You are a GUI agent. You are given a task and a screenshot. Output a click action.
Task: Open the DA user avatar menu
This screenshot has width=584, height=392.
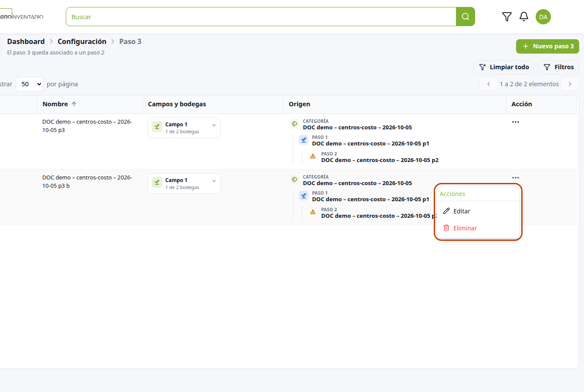(543, 17)
